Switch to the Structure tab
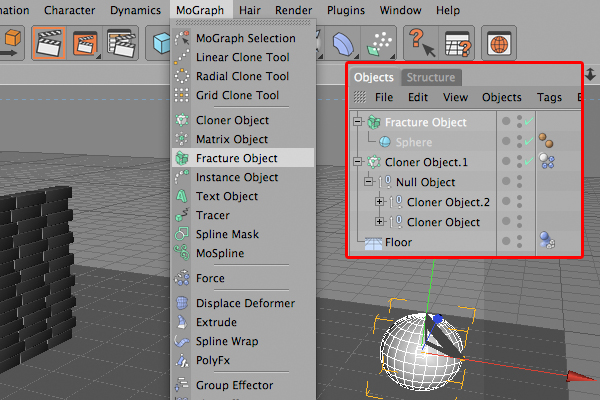 [x=431, y=77]
